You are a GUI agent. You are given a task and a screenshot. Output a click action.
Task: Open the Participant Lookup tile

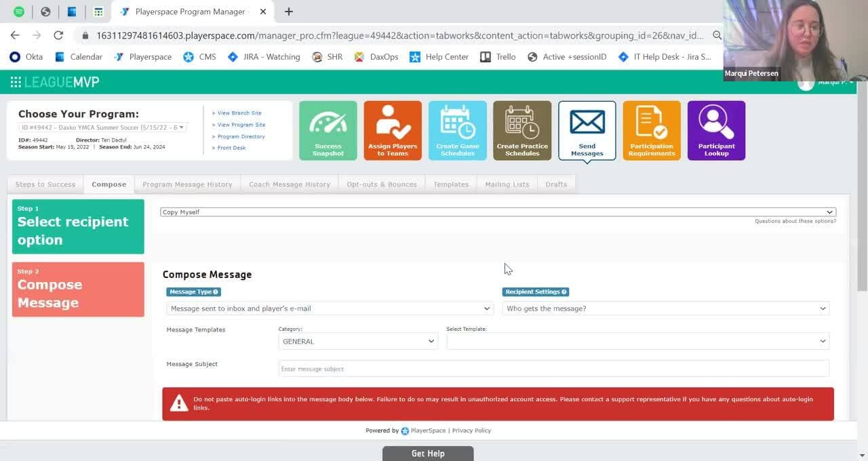point(716,130)
